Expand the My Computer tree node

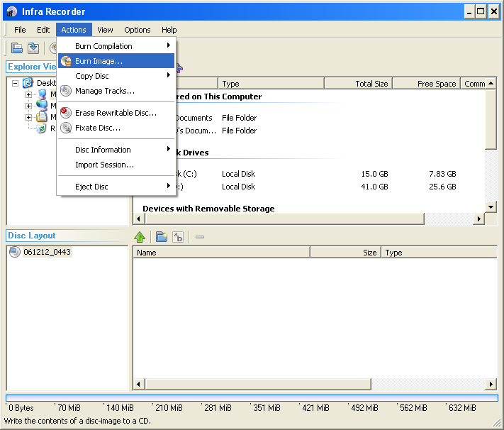28,94
